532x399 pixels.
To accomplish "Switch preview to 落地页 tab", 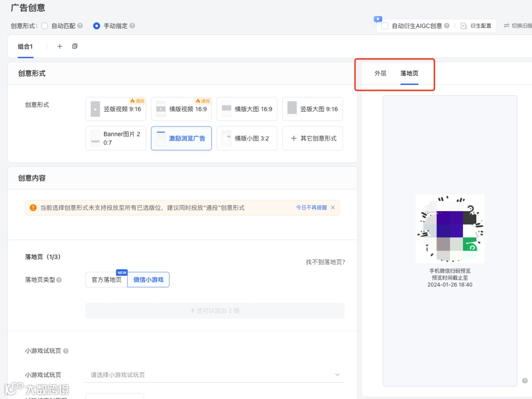I will [409, 73].
